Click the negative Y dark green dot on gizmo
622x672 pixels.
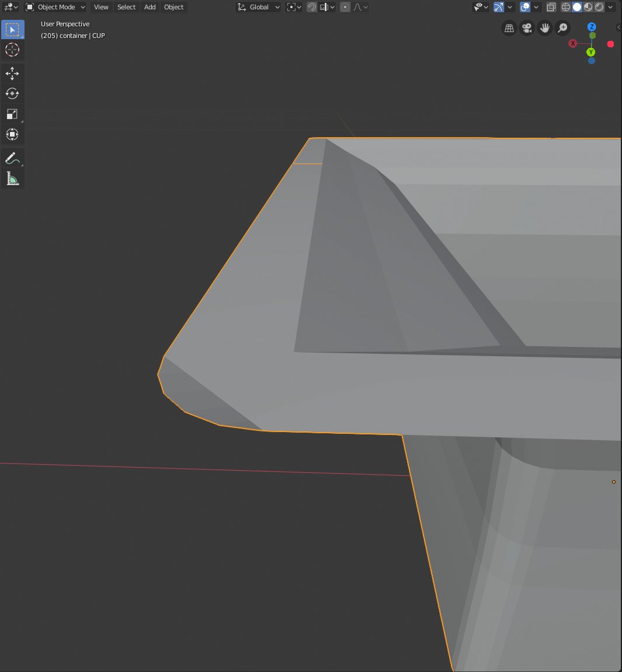tap(592, 36)
